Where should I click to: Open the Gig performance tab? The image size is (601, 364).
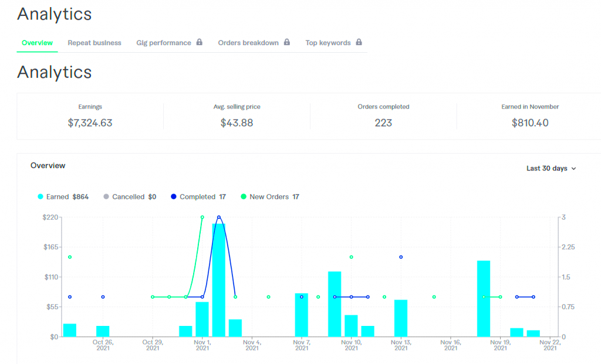(x=164, y=43)
